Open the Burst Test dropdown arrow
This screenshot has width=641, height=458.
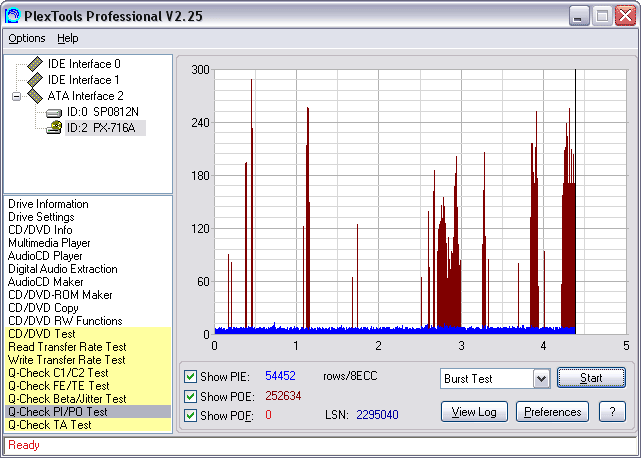(x=541, y=379)
